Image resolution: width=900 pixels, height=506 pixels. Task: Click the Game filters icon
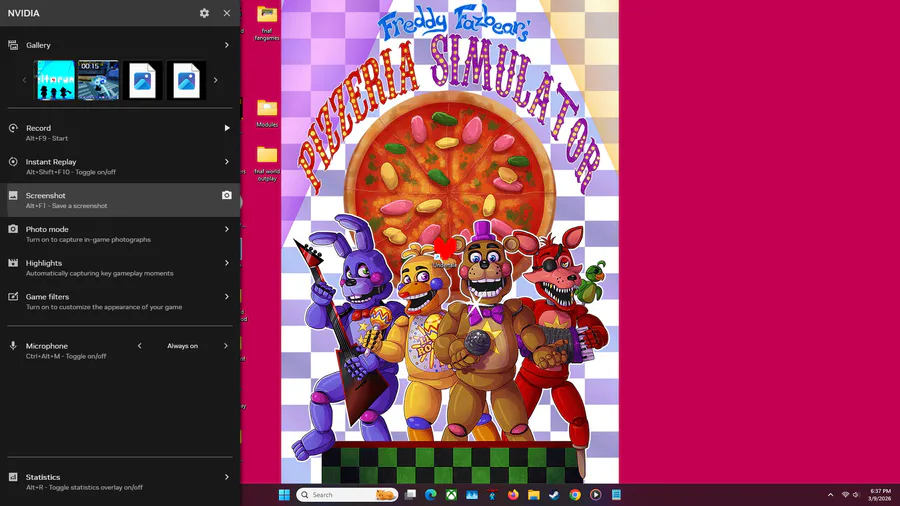[x=13, y=297]
